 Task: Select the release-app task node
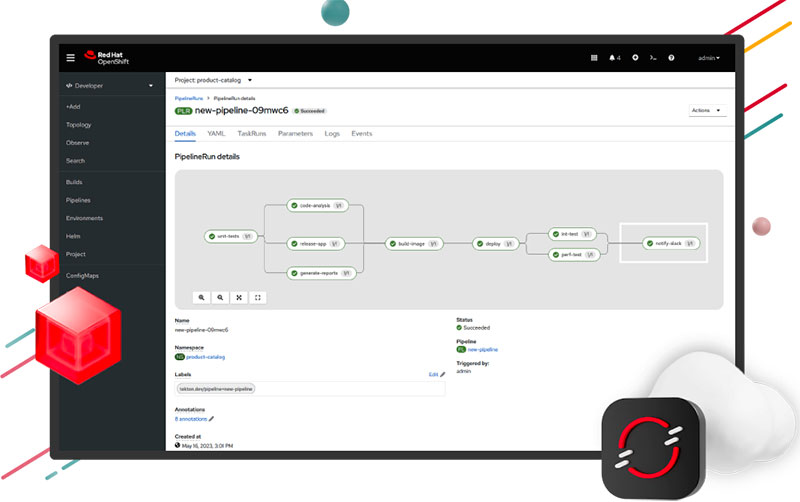(x=316, y=244)
